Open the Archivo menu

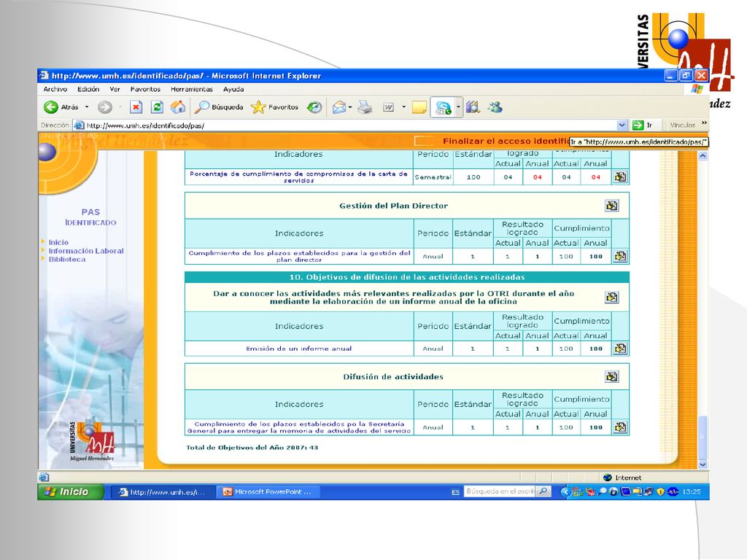[55, 89]
